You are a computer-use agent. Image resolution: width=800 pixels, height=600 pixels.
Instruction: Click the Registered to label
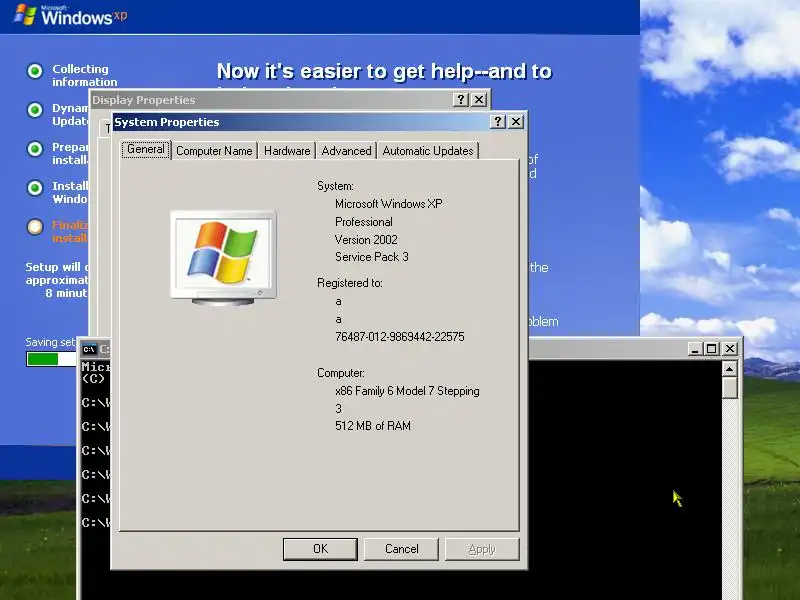[x=349, y=283]
